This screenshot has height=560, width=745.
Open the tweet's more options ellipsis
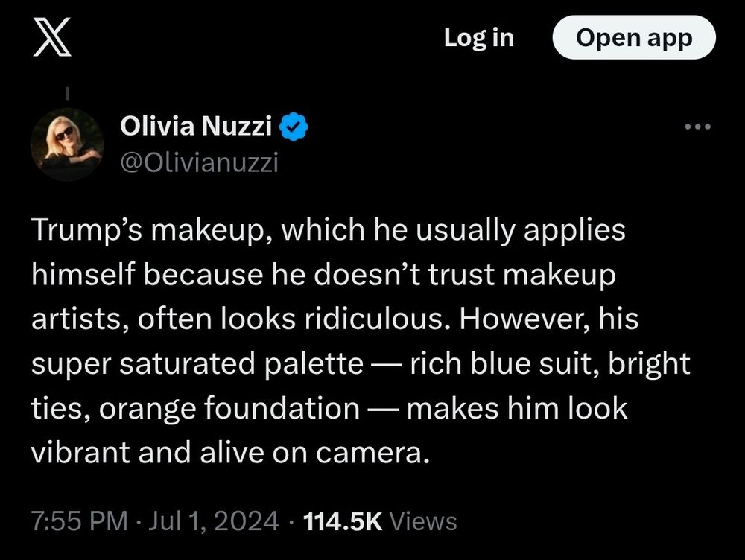pos(698,127)
